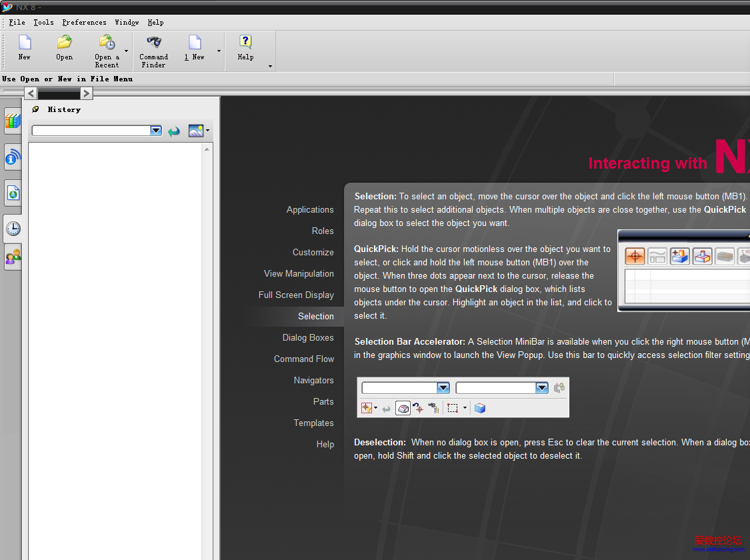Expand the 1 New dropdown arrow
Image resolution: width=750 pixels, height=560 pixels.
coord(219,51)
